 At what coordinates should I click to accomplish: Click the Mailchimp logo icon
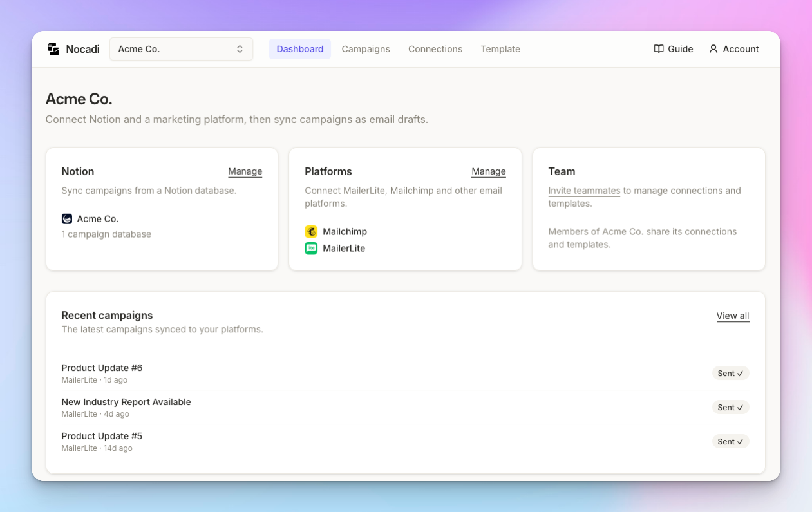click(311, 232)
